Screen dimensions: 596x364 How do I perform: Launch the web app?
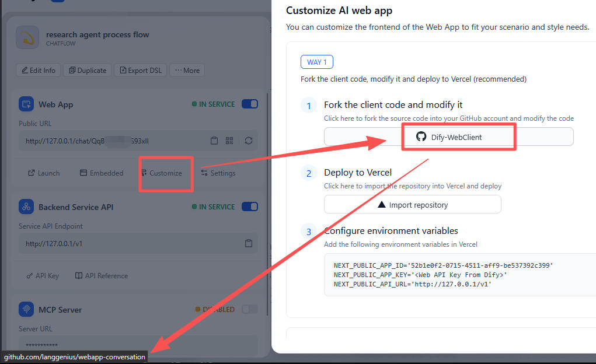(44, 173)
